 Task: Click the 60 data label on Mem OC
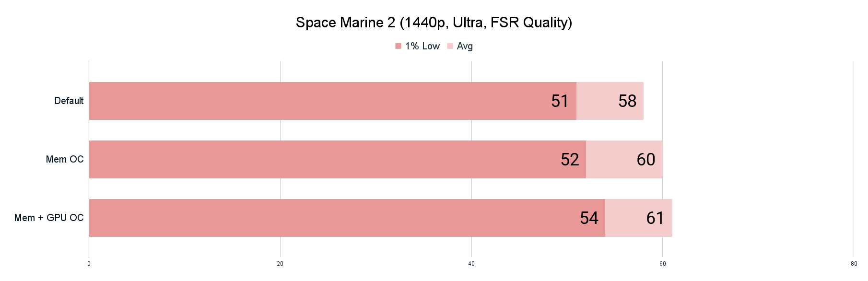tap(645, 159)
